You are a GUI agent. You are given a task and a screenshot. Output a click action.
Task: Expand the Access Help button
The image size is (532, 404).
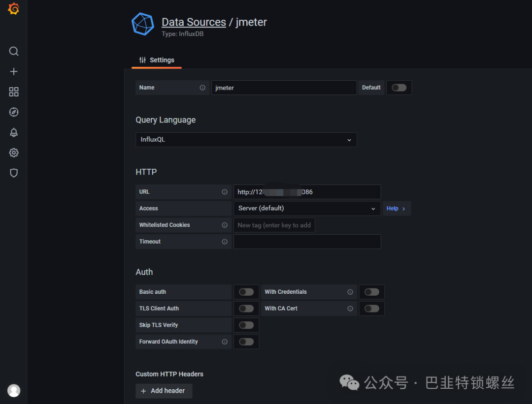pos(397,209)
